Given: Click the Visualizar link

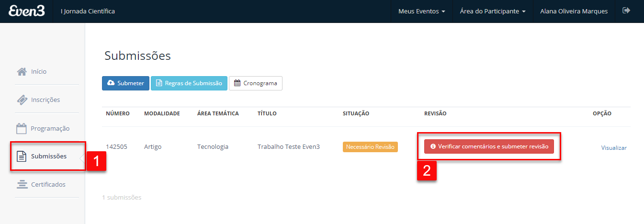Looking at the screenshot, I should tap(614, 148).
